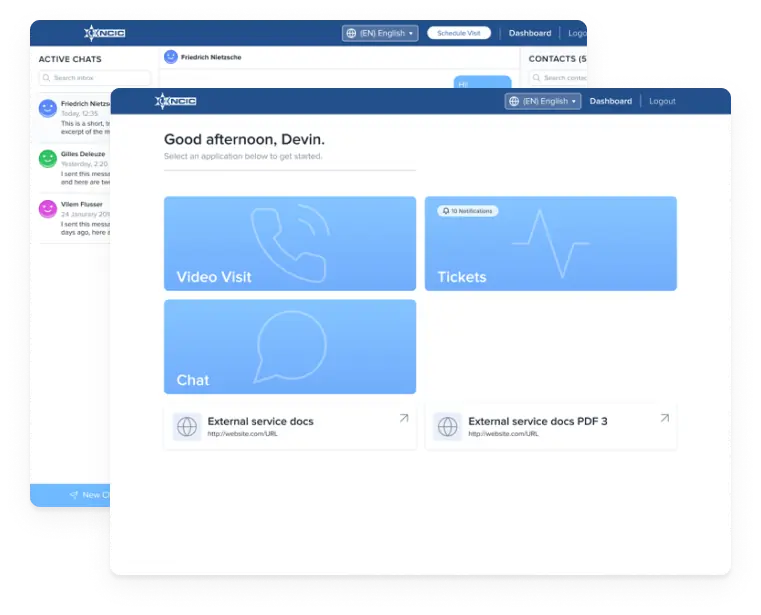
Task: Open the External service docs link
Action: click(x=290, y=427)
